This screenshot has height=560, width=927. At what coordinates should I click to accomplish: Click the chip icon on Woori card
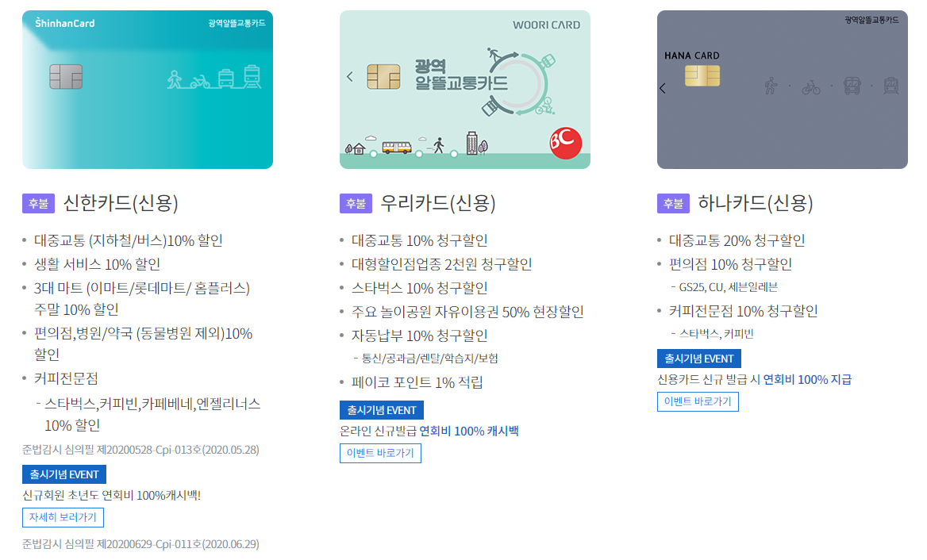(383, 77)
